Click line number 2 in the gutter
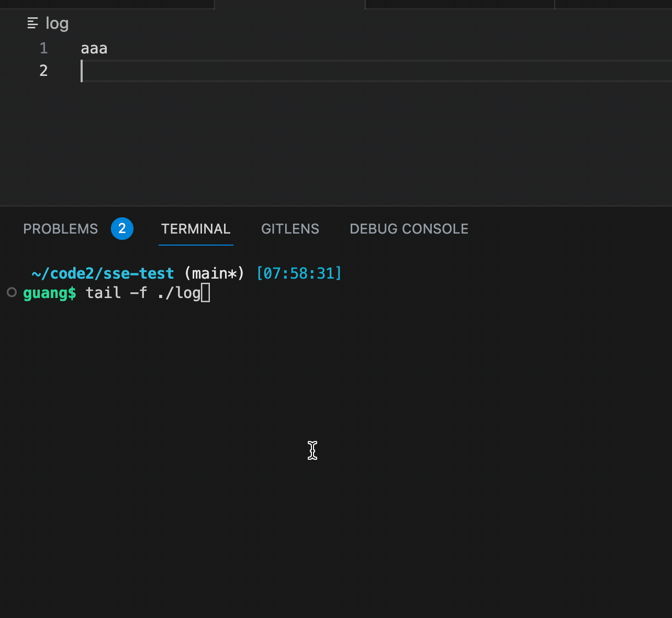This screenshot has height=618, width=672. [43, 70]
